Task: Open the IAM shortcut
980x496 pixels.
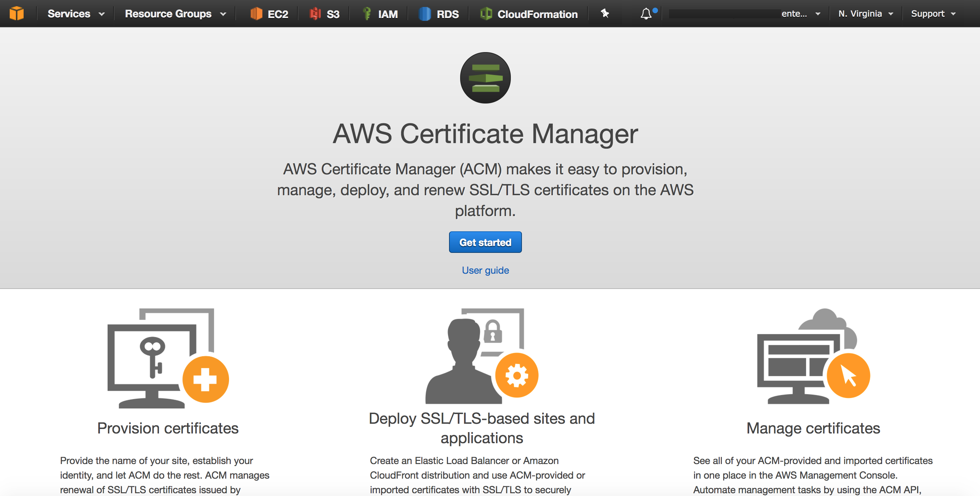Action: tap(379, 14)
